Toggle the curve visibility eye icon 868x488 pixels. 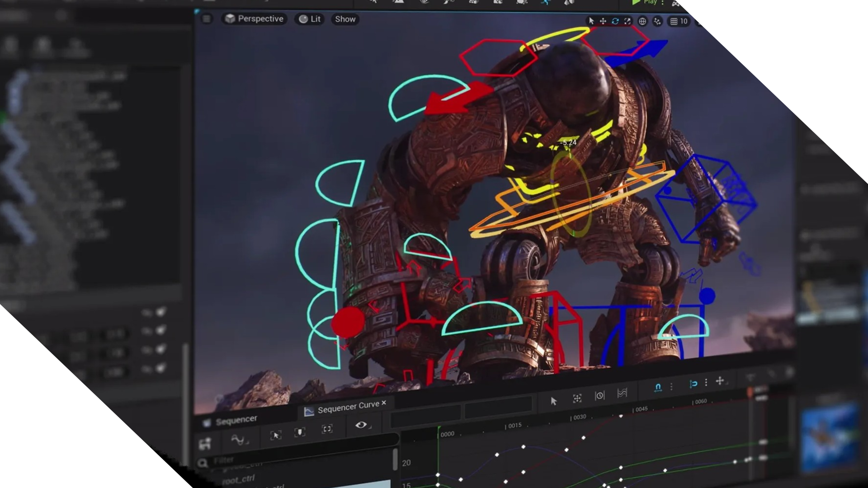(x=361, y=425)
